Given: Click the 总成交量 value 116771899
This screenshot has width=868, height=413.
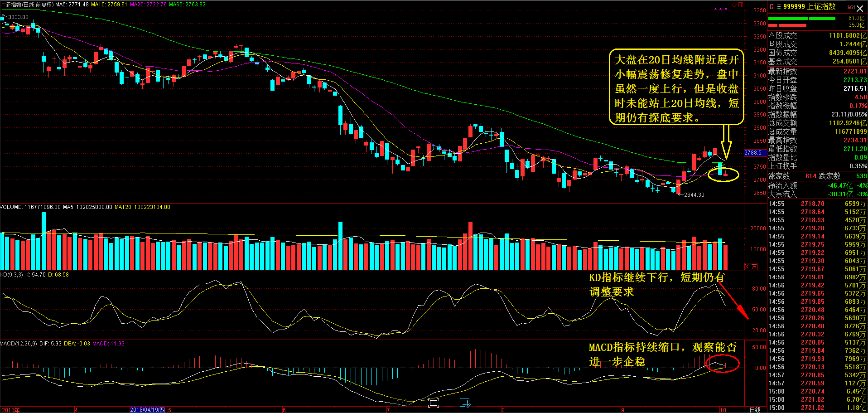Looking at the screenshot, I should tap(850, 131).
